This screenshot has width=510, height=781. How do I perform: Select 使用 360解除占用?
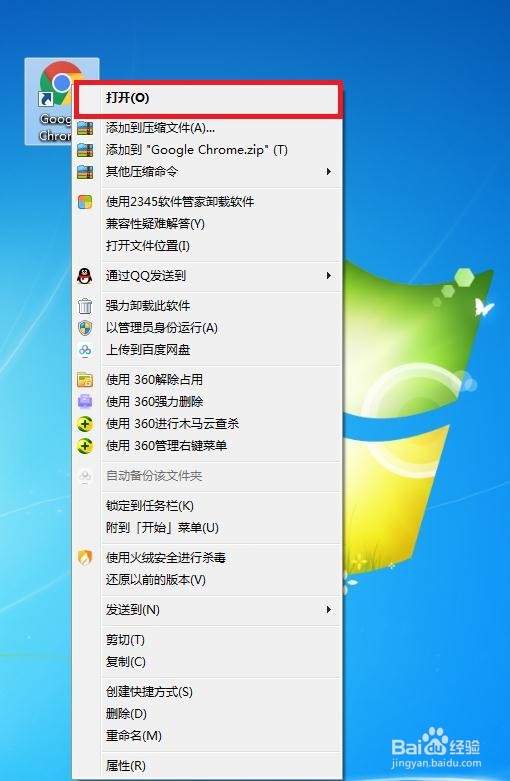(208, 380)
